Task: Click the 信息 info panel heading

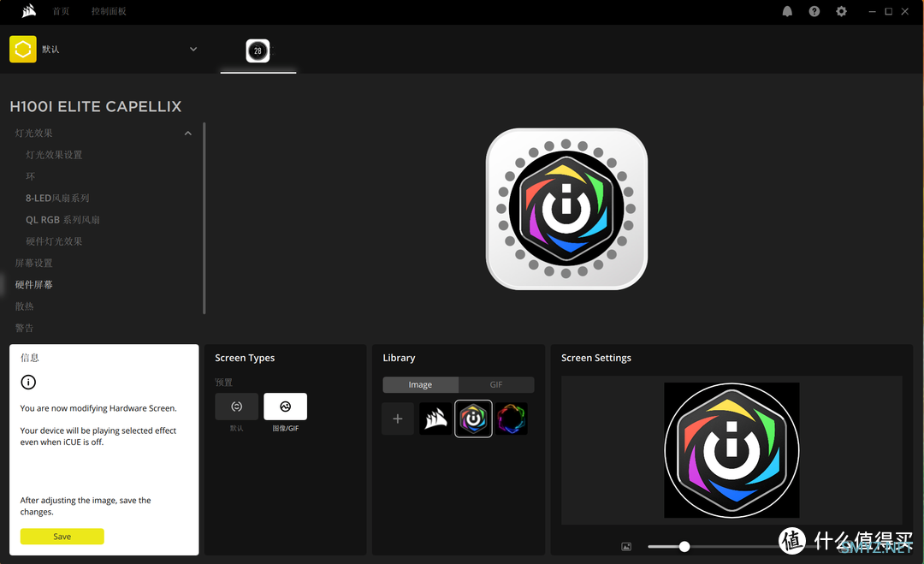Action: [x=29, y=358]
